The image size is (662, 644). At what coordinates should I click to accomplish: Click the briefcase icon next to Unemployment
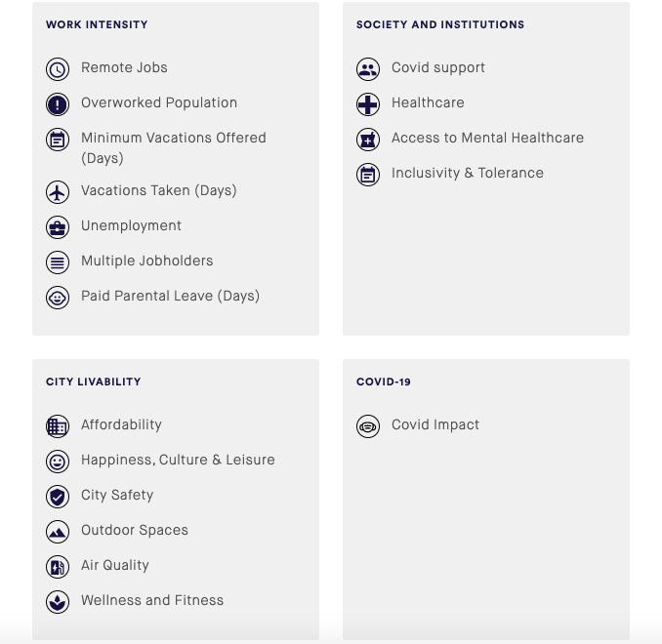pyautogui.click(x=58, y=227)
